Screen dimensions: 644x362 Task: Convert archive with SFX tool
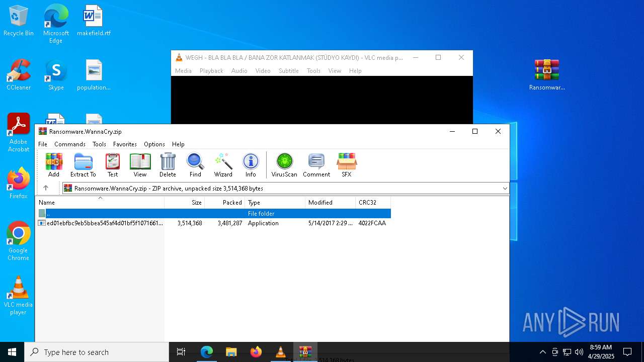click(x=347, y=165)
